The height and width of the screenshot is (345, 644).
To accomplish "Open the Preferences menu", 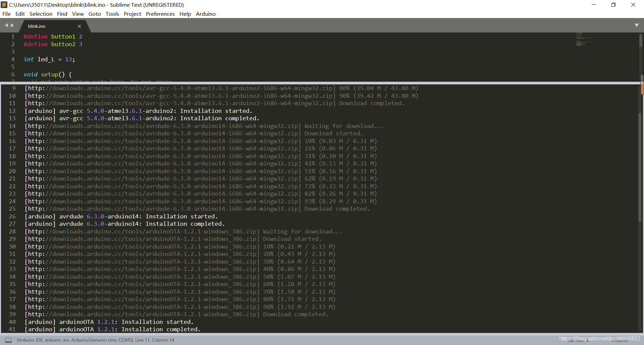I will click(x=160, y=14).
